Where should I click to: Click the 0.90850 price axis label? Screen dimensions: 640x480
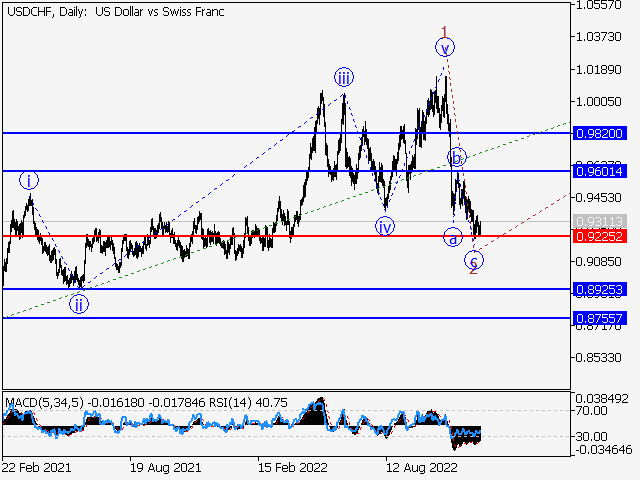pyautogui.click(x=598, y=261)
